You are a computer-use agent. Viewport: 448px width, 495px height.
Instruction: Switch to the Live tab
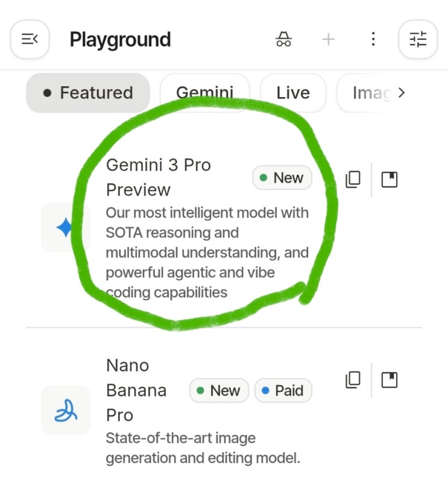pyautogui.click(x=293, y=93)
